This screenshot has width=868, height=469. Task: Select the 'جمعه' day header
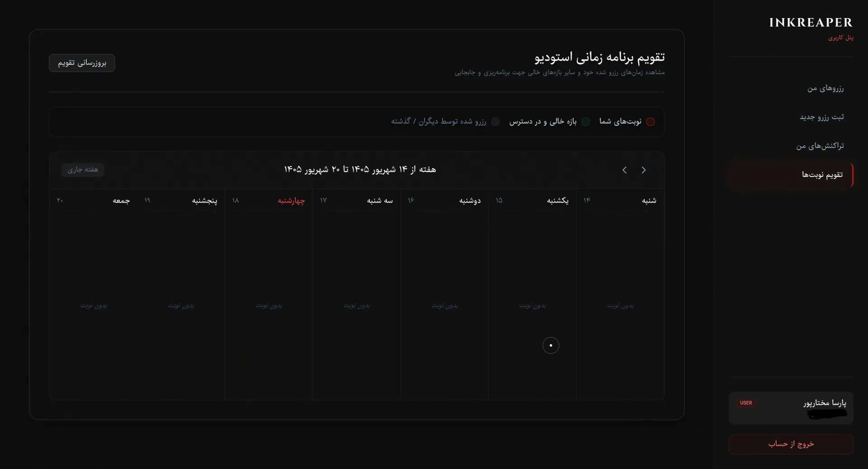click(121, 200)
